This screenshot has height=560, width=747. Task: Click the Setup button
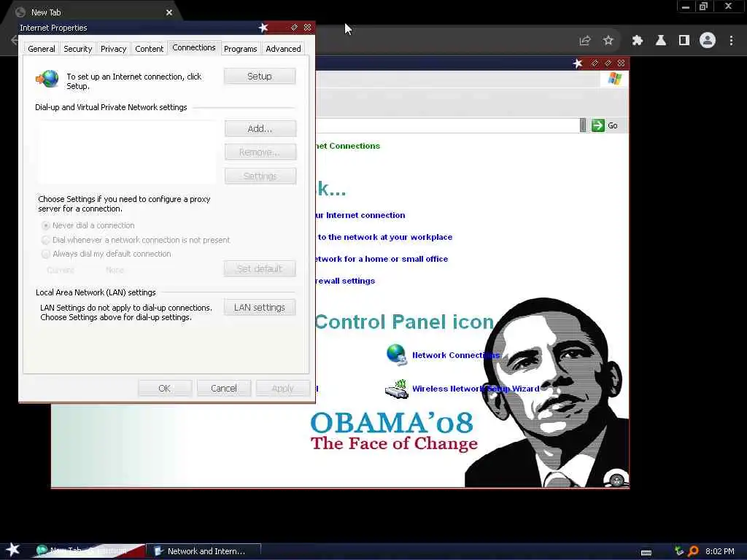tap(260, 76)
